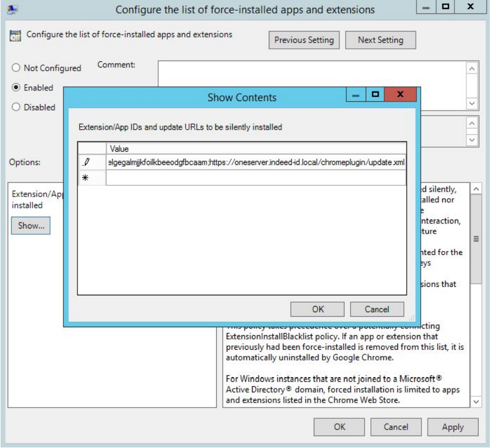Screen dimensions: 491x448
Task: Go to Previous Setting
Action: (x=304, y=40)
